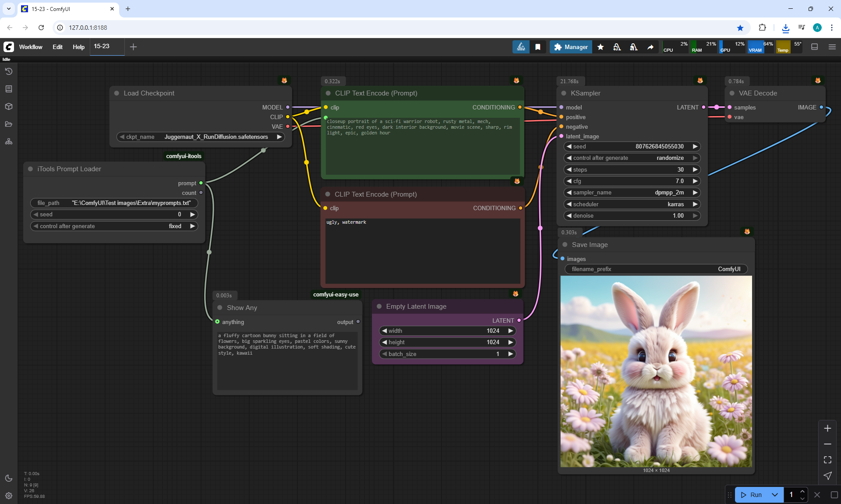841x504 pixels.
Task: Toggle the dark theme moon icon
Action: coord(9,478)
